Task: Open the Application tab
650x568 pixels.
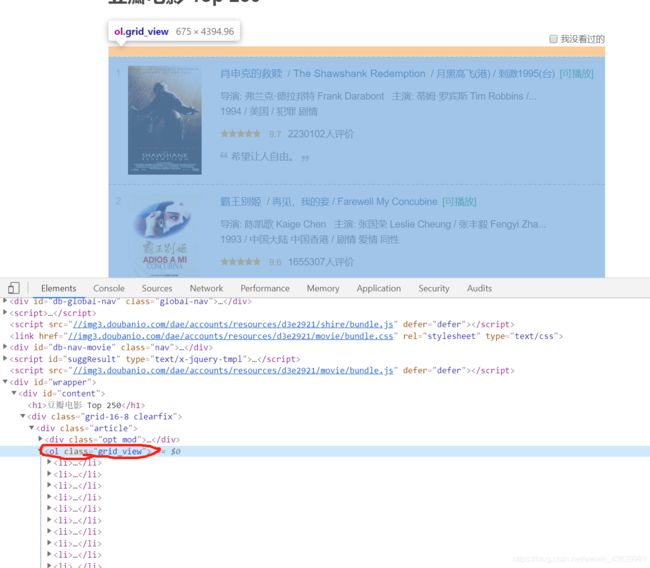Action: point(378,288)
